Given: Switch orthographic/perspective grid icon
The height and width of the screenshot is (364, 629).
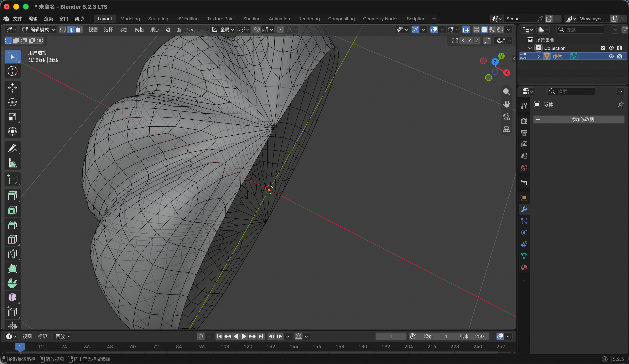Looking at the screenshot, I should click(x=506, y=129).
